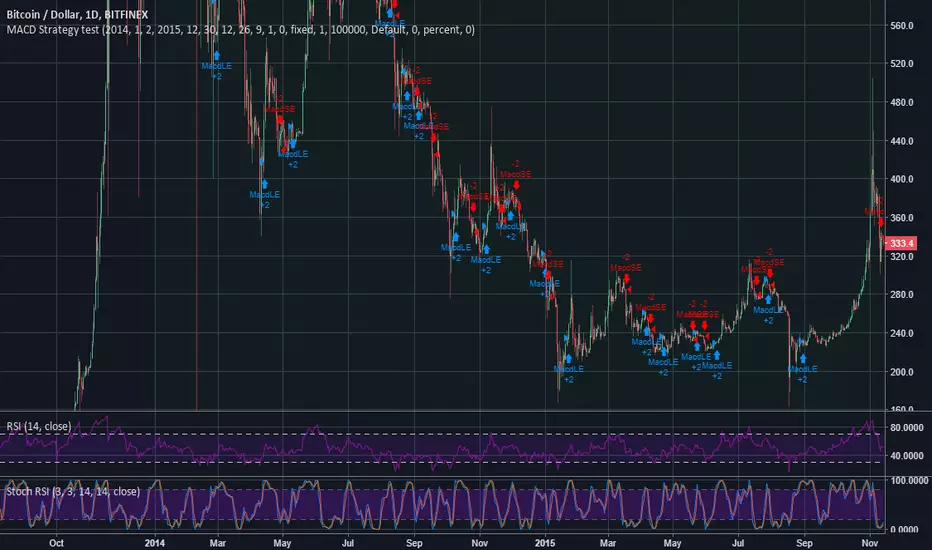Click the Oct label on time axis

point(56,541)
